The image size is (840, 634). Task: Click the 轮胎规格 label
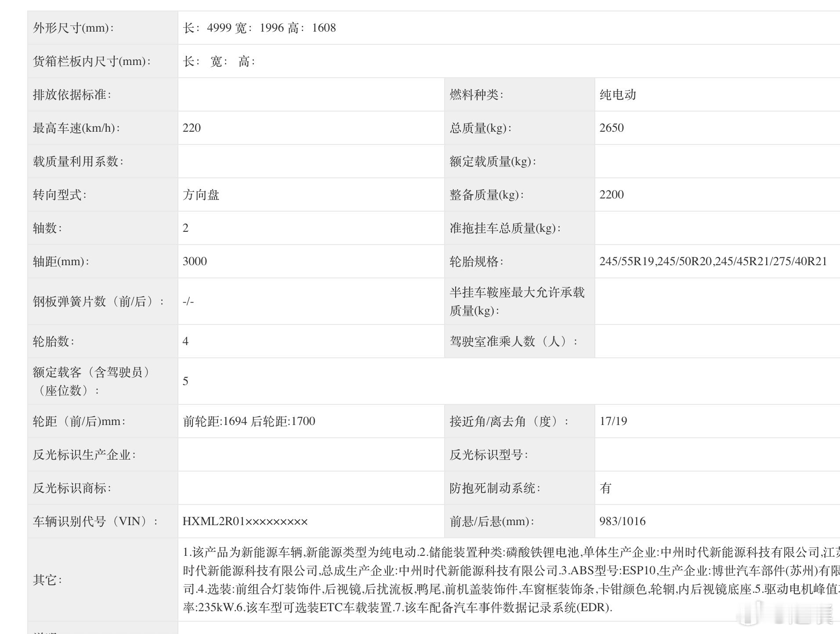476,261
